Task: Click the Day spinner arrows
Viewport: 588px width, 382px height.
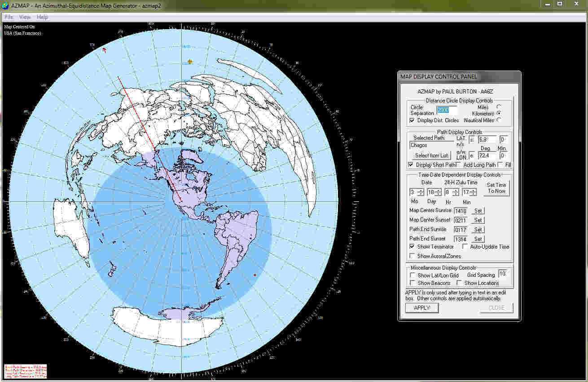Action: coord(438,192)
